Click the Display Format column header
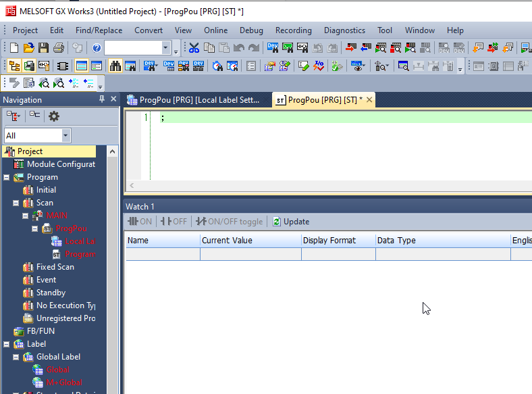 pyautogui.click(x=338, y=241)
